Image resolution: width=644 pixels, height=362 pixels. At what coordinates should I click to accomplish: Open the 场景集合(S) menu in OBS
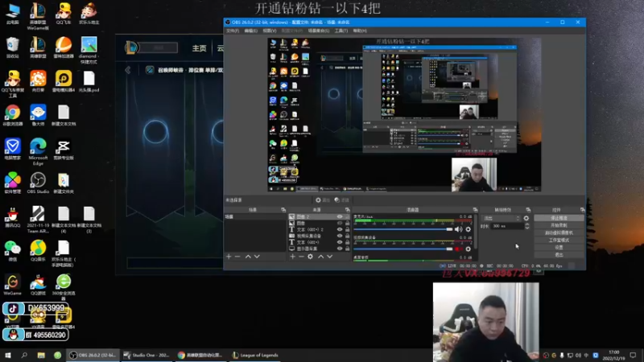click(x=319, y=31)
